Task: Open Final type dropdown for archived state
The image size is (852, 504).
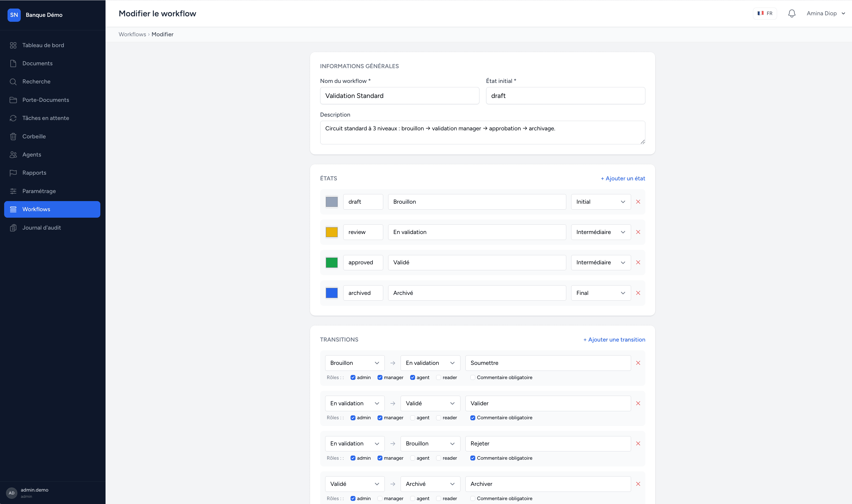Action: 600,293
